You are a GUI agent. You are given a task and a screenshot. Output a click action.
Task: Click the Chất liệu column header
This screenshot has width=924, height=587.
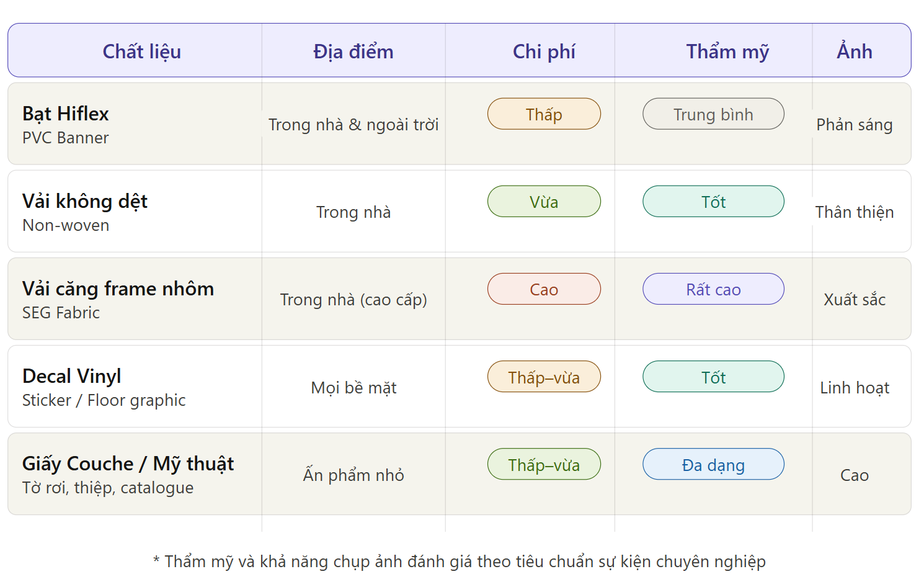click(x=141, y=52)
